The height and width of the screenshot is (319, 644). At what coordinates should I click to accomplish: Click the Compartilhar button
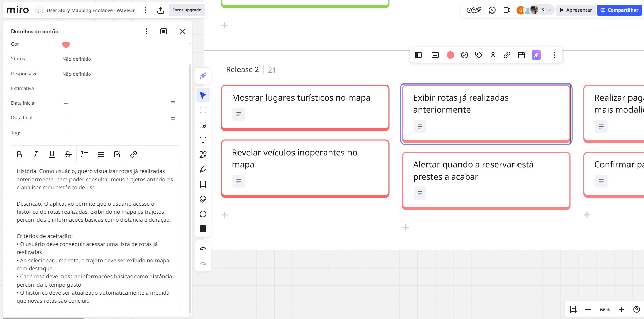coord(619,10)
